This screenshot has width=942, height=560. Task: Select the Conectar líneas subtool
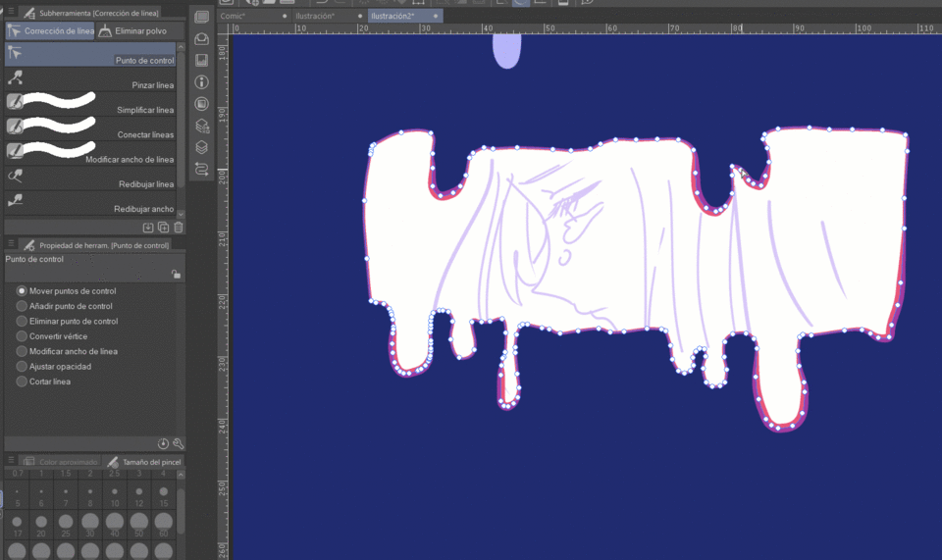[90, 128]
